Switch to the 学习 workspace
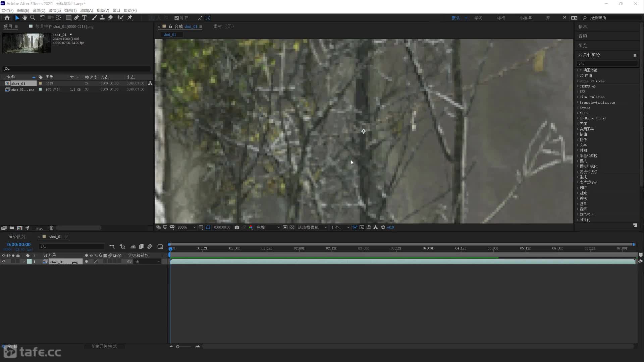The width and height of the screenshot is (644, 362). click(478, 18)
